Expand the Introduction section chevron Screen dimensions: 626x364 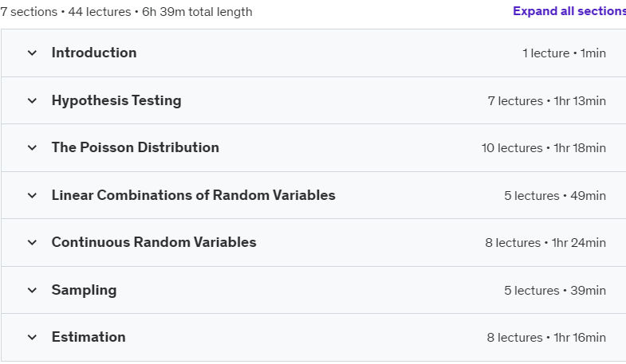point(32,53)
